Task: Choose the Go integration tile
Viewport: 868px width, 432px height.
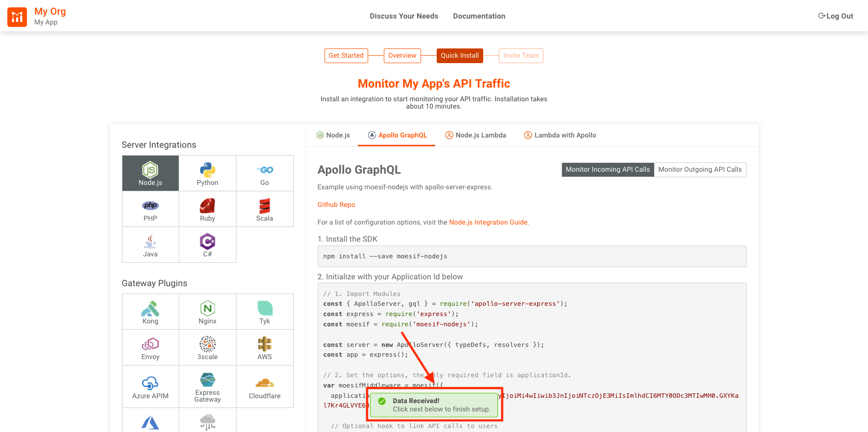Action: [265, 174]
